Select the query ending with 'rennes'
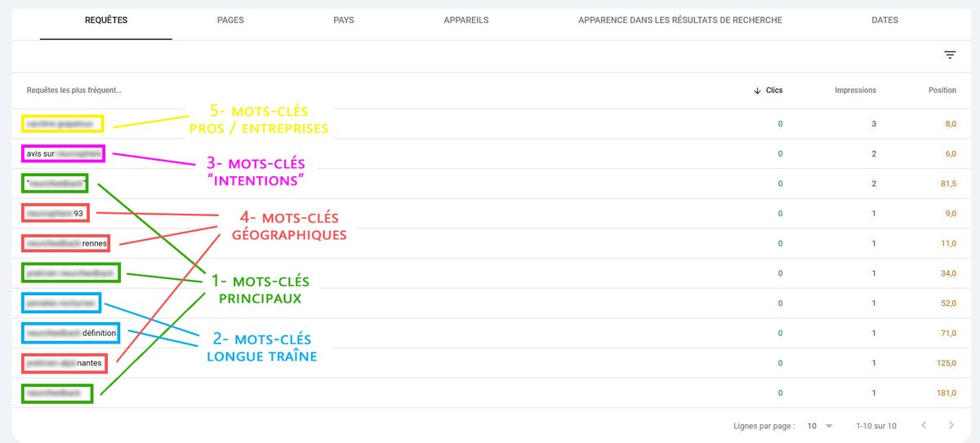Viewport: 980px width, 443px height. click(x=66, y=243)
